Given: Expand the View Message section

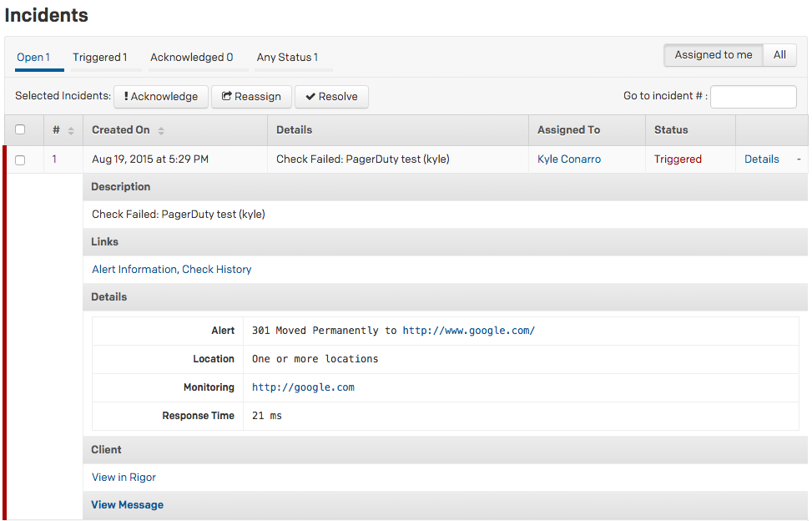Looking at the screenshot, I should coord(128,505).
